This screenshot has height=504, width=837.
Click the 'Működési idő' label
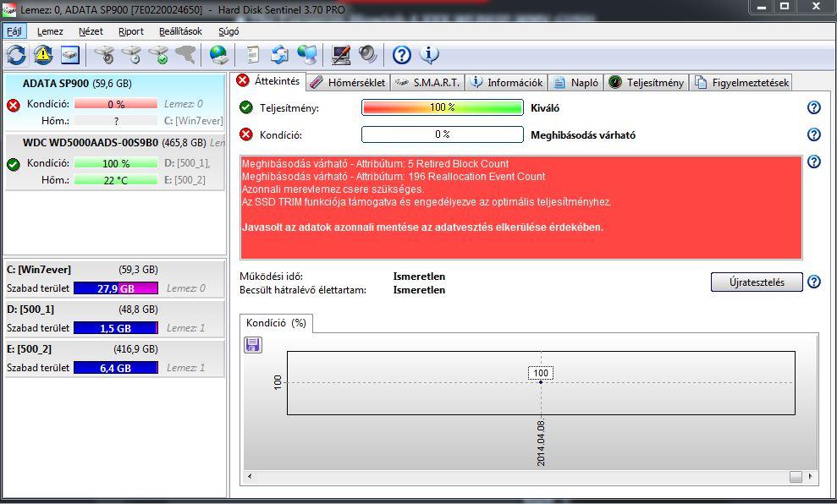click(x=271, y=277)
